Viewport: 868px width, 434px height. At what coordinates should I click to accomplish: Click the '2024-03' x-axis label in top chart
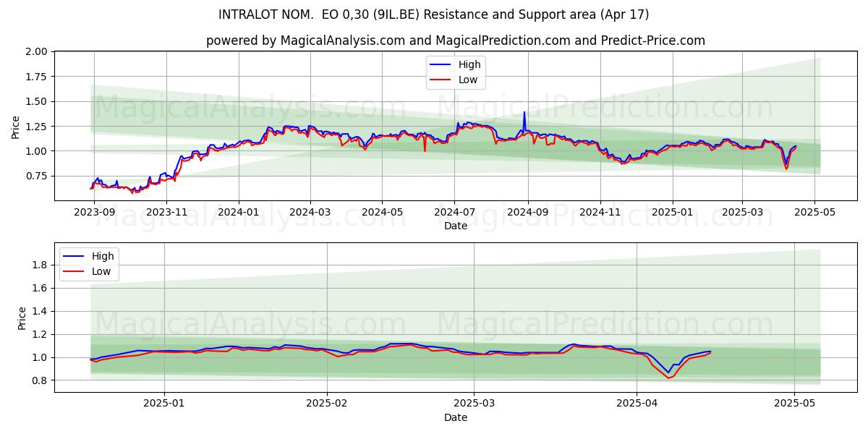(310, 212)
